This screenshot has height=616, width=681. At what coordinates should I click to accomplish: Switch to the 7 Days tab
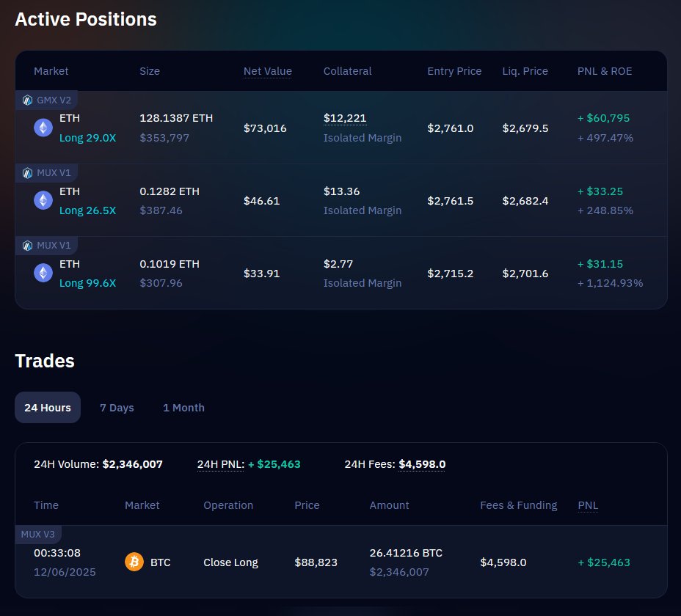click(117, 408)
